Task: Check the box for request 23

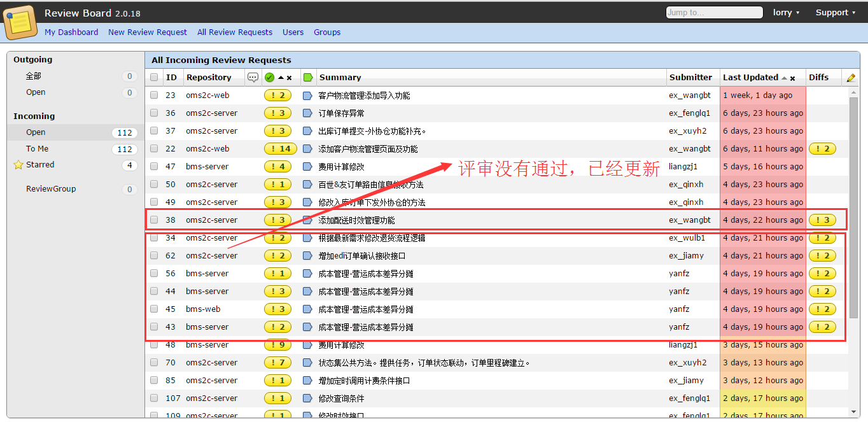Action: pyautogui.click(x=154, y=95)
